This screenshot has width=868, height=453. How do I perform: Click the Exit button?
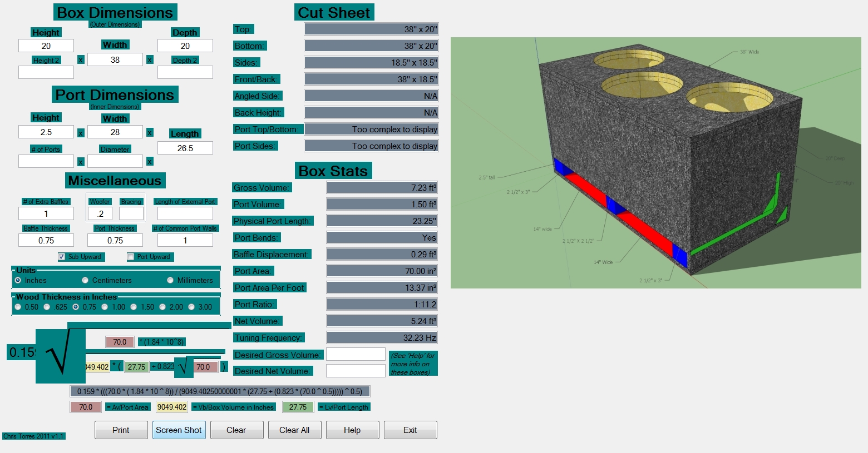(410, 430)
